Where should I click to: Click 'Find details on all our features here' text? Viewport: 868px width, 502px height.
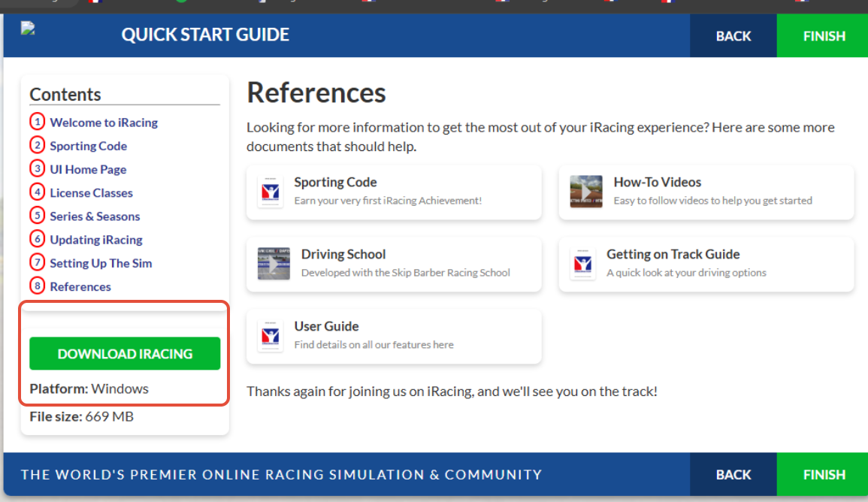[374, 344]
